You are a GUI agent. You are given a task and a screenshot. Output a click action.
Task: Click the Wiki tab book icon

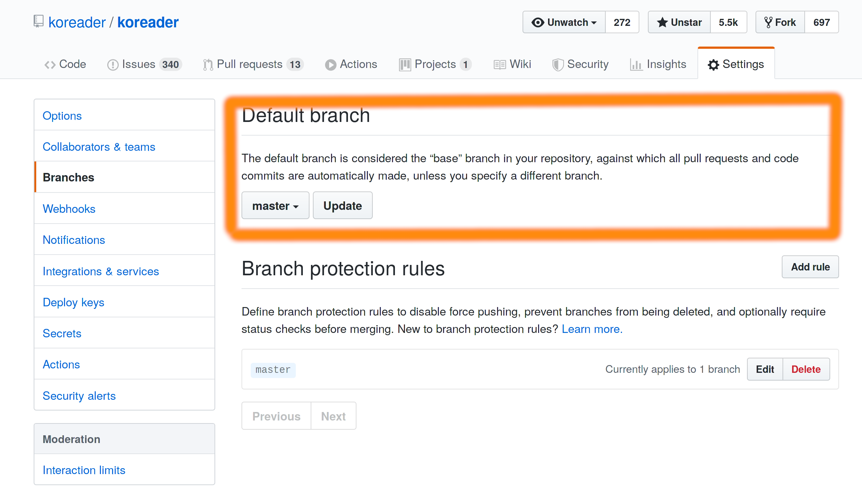coord(500,65)
